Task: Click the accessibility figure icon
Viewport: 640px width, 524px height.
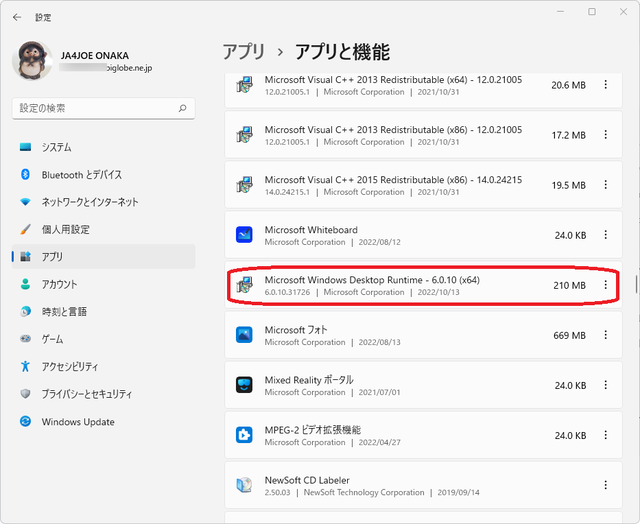Action: pos(25,366)
